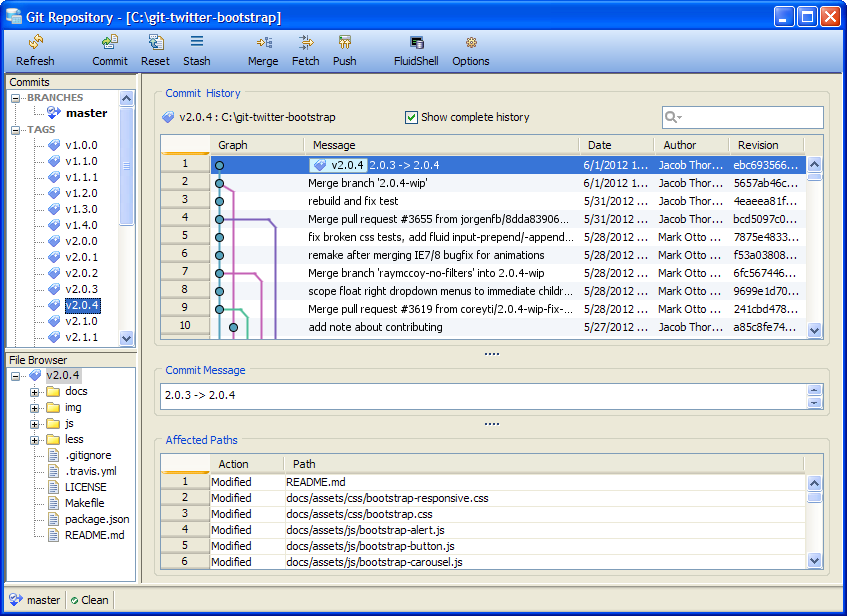Select the master branch icon

[x=53, y=112]
